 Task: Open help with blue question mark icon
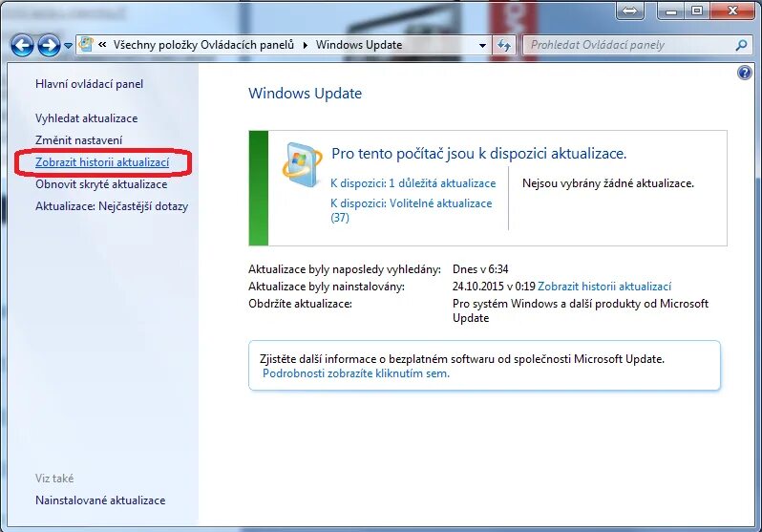click(745, 73)
